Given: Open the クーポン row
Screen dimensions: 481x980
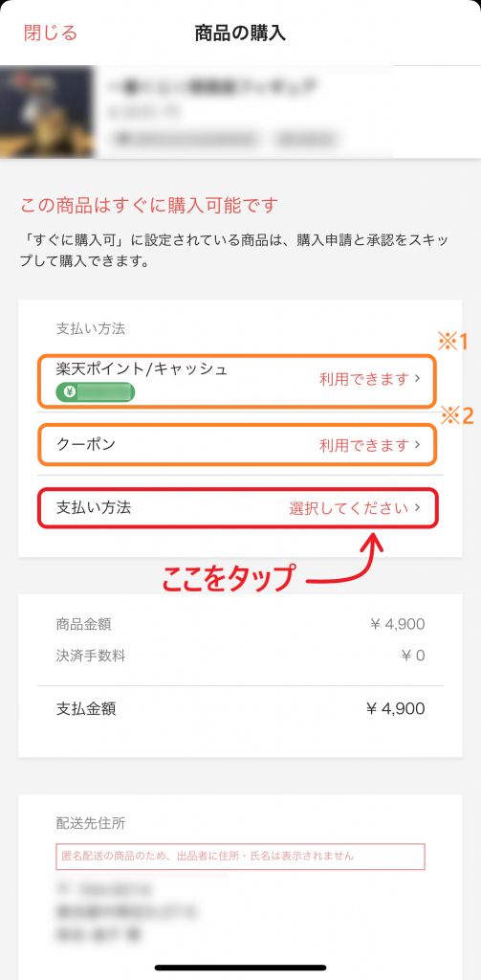Looking at the screenshot, I should (237, 445).
